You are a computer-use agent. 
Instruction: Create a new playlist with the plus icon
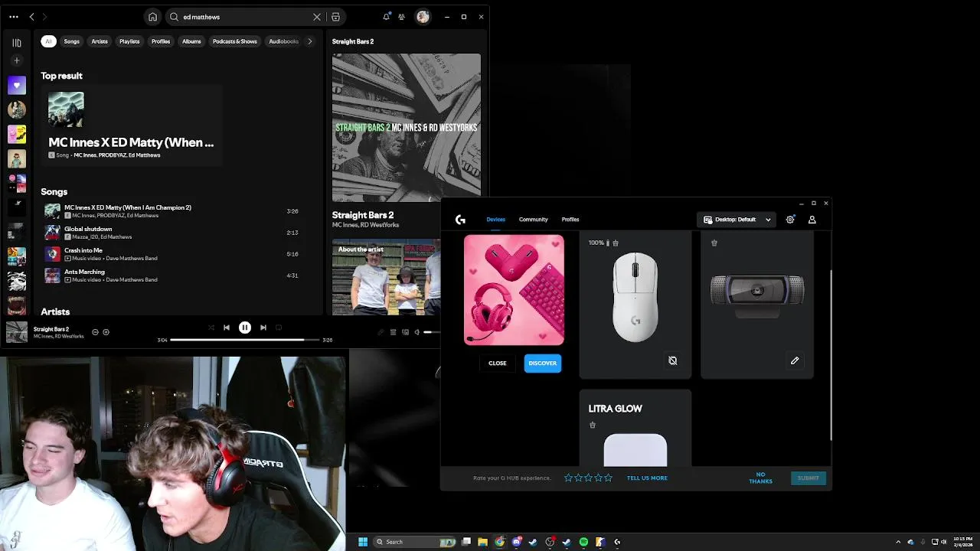coord(17,60)
